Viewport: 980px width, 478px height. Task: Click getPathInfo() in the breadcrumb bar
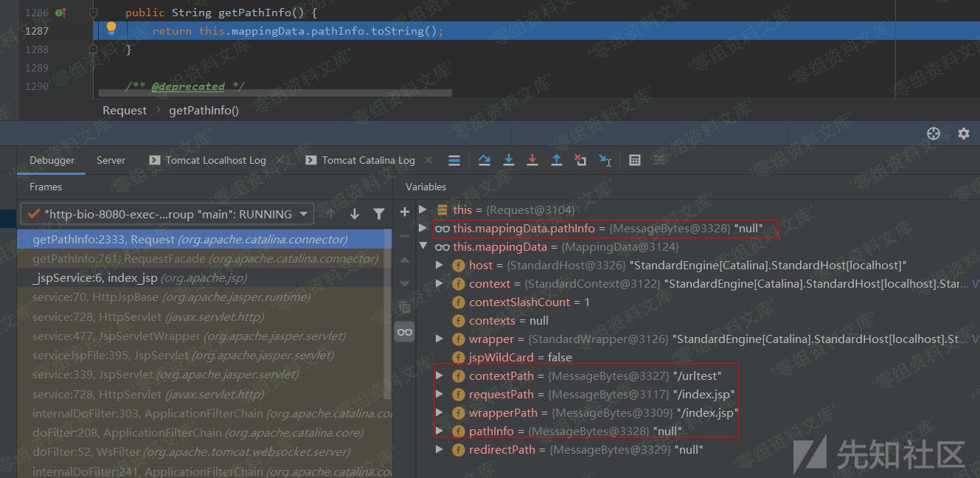pyautogui.click(x=204, y=110)
